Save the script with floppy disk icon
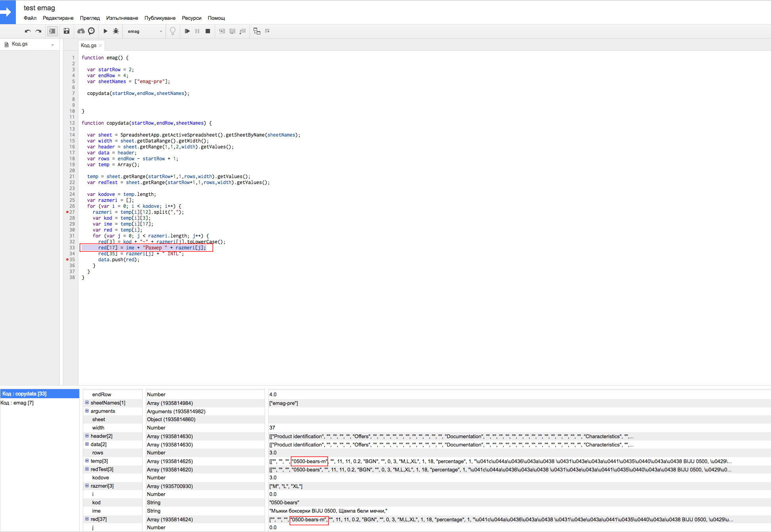771x532 pixels. (x=67, y=31)
